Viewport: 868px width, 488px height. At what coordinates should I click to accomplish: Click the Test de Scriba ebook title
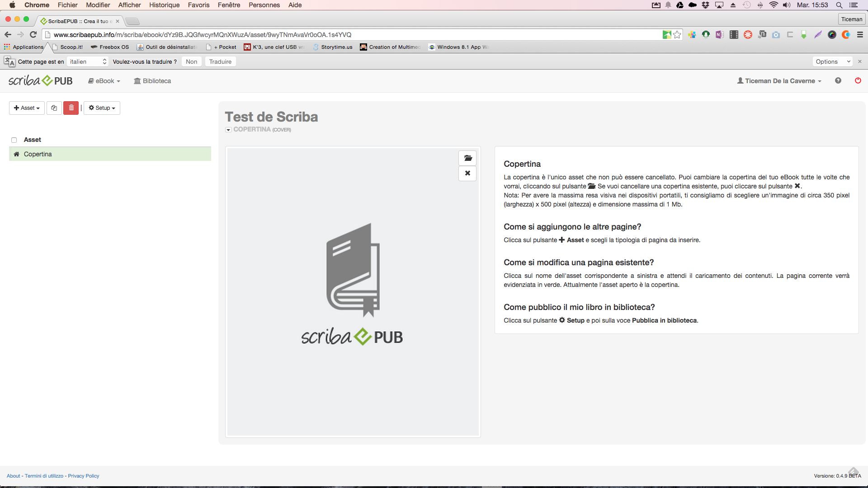(x=271, y=117)
